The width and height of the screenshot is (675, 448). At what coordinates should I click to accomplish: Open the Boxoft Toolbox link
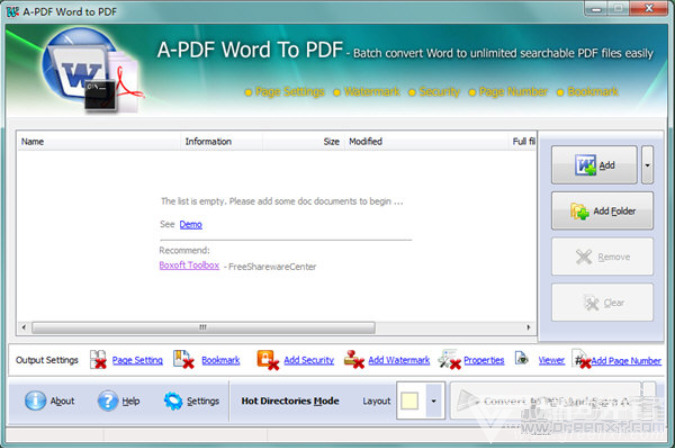point(189,266)
